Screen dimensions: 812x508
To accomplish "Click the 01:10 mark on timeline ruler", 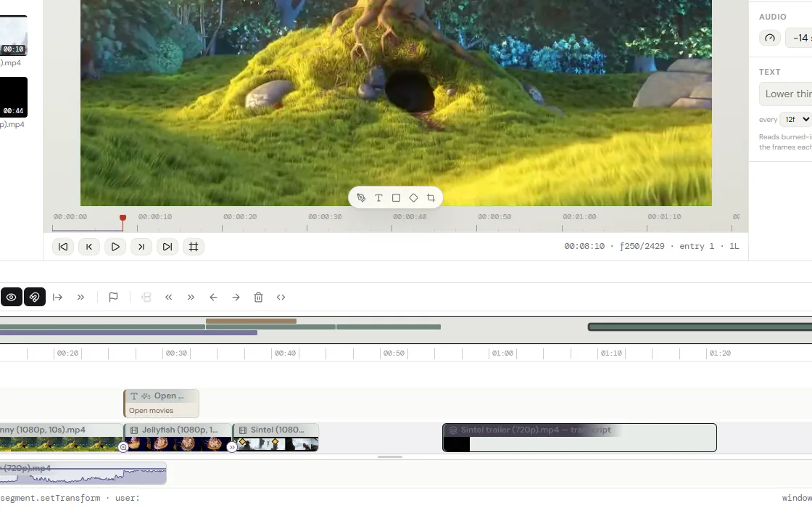I will pos(611,353).
